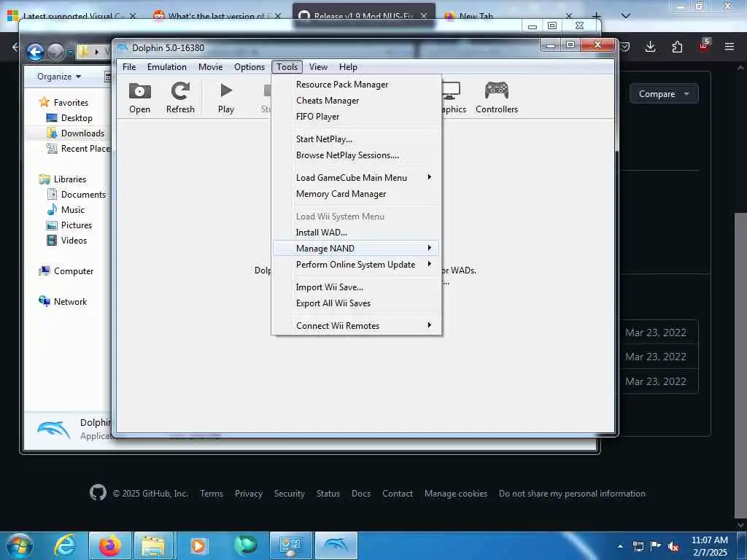Choose Export All Wii Saves

[x=356, y=303]
